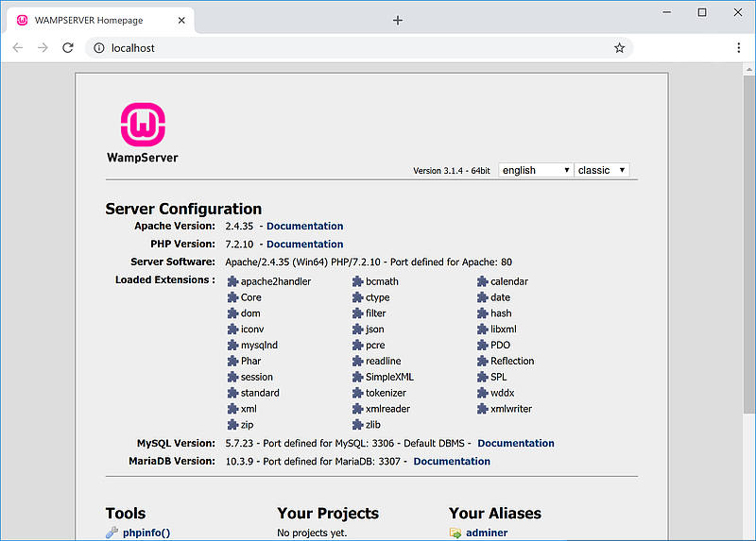Click the 'SPL' extension name
The image size is (756, 541).
tap(499, 377)
